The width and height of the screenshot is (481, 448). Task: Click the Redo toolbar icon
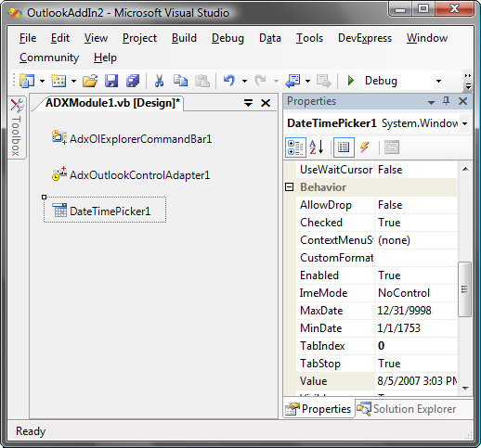click(261, 81)
